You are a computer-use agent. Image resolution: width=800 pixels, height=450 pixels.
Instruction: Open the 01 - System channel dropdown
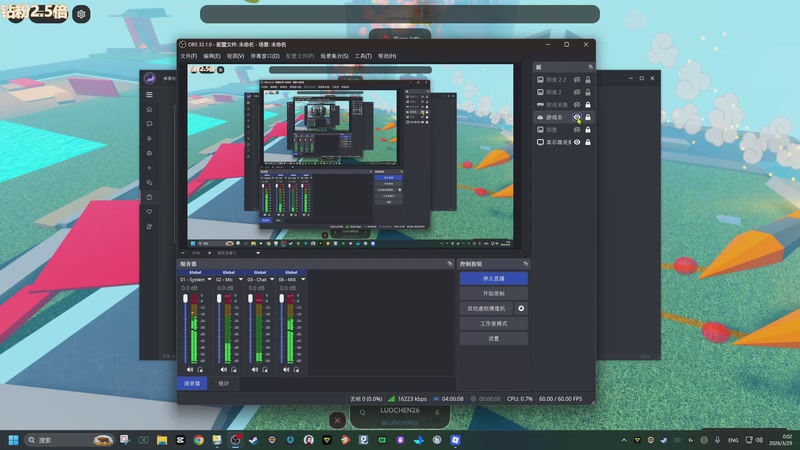pyautogui.click(x=209, y=279)
